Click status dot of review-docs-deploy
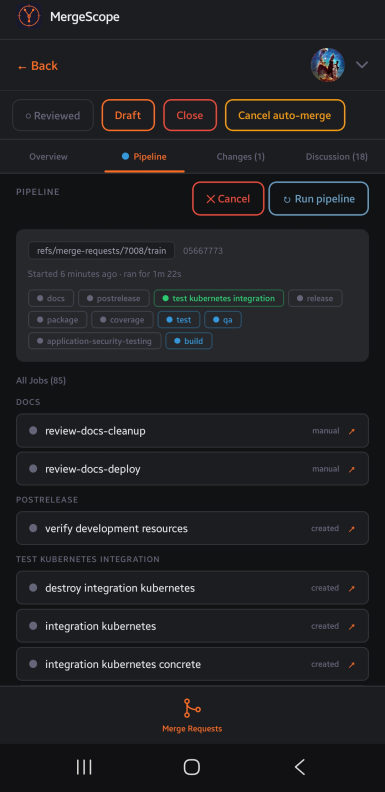Image resolution: width=385 pixels, height=792 pixels. (x=33, y=469)
